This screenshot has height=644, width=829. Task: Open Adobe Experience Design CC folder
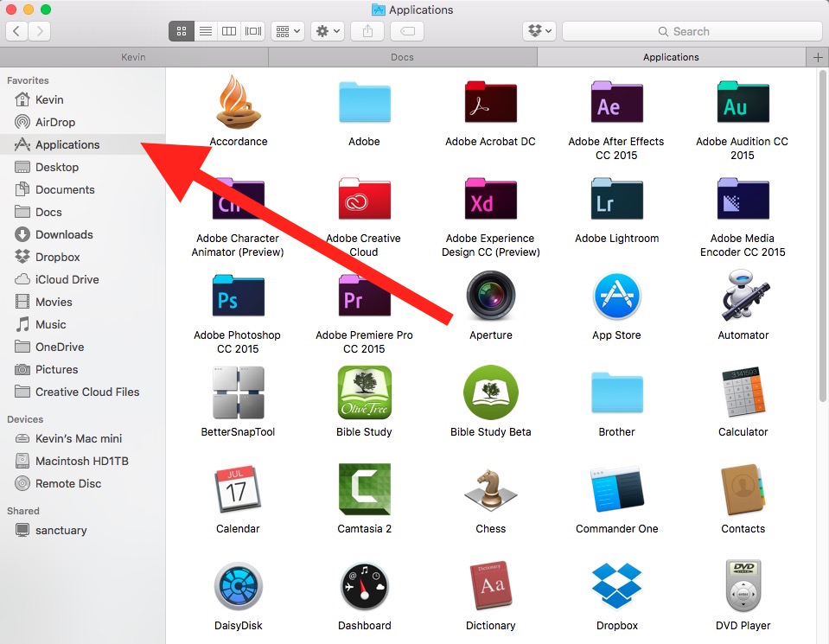point(491,200)
